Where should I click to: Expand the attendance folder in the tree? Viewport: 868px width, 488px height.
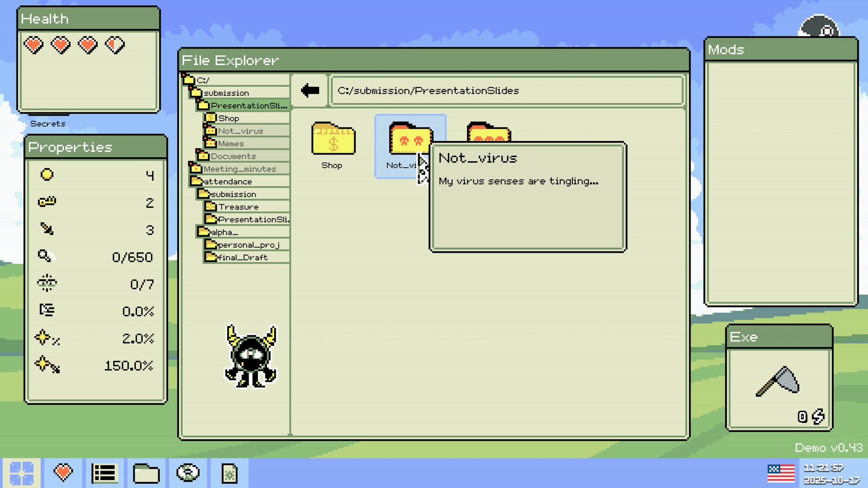pyautogui.click(x=227, y=181)
